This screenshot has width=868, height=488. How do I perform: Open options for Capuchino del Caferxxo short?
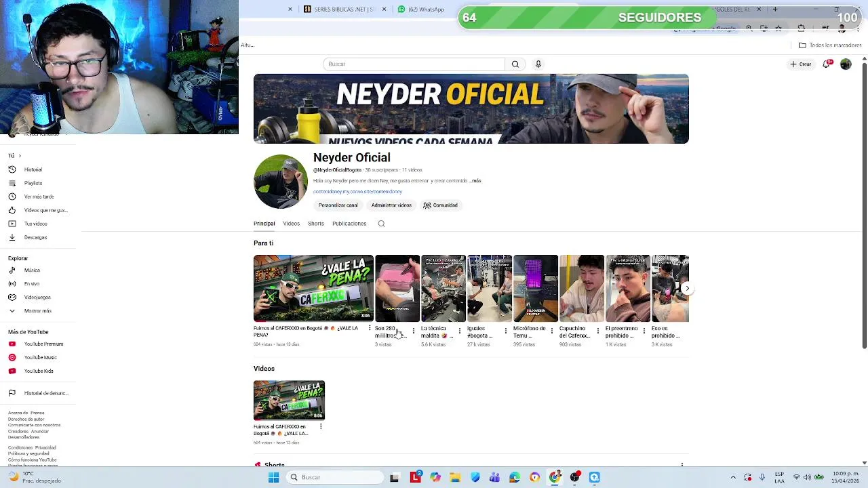point(598,331)
